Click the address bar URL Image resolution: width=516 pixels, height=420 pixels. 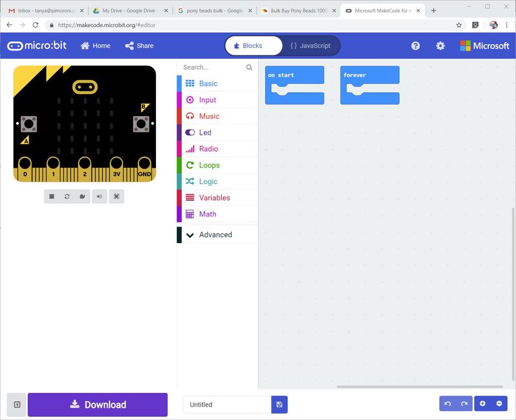[106, 25]
